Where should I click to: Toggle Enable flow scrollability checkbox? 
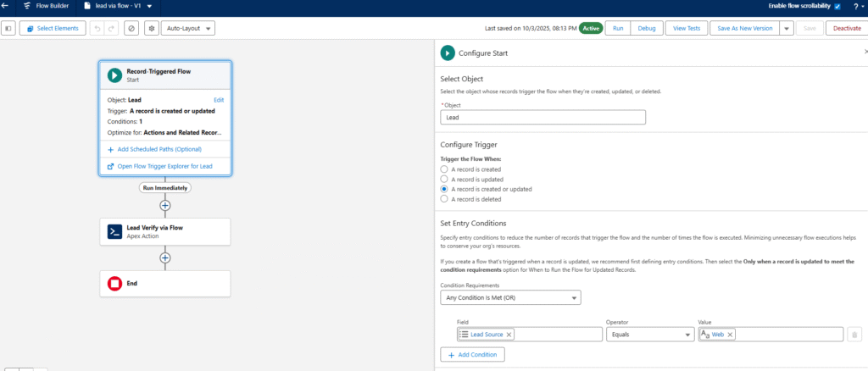point(837,6)
